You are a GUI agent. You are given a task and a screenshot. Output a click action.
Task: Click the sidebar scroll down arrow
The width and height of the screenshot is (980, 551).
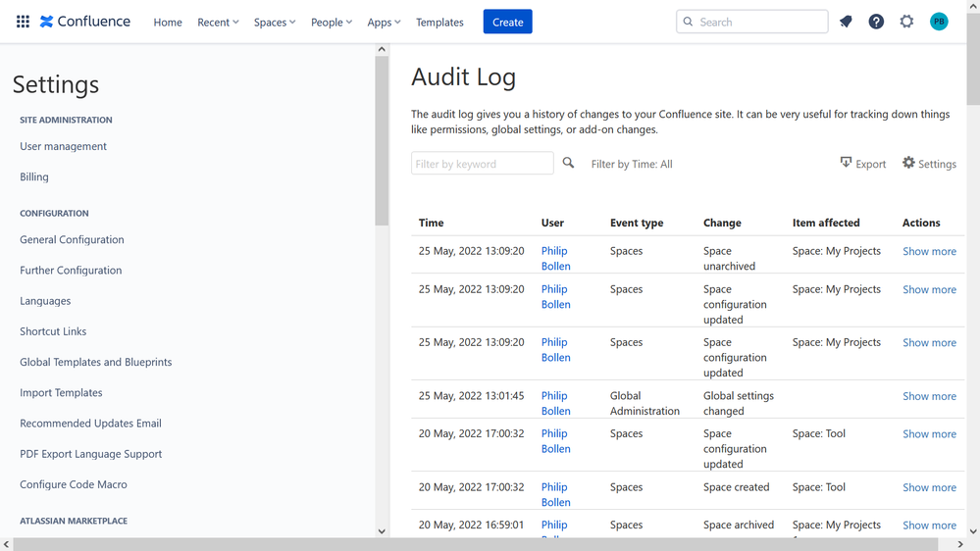tap(382, 531)
